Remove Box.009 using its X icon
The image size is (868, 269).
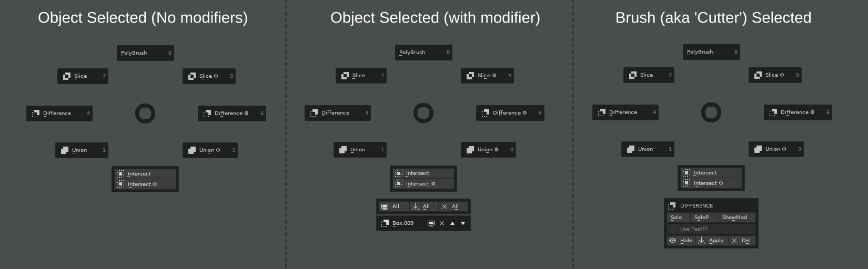coord(442,223)
